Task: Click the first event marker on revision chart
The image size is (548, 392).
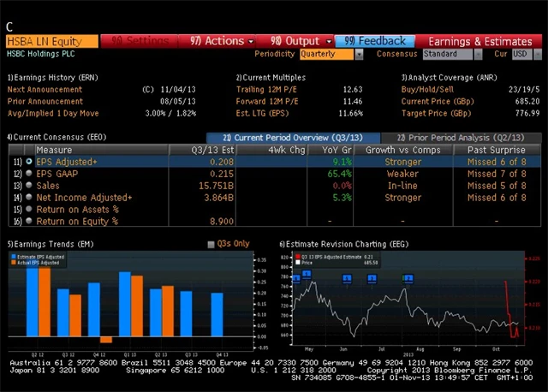Action: [x=297, y=278]
